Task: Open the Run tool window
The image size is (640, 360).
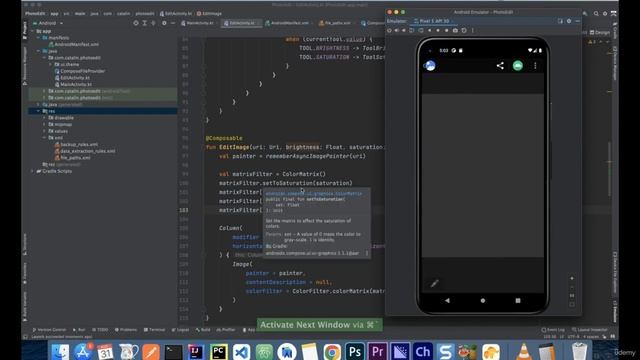Action: 79,330
